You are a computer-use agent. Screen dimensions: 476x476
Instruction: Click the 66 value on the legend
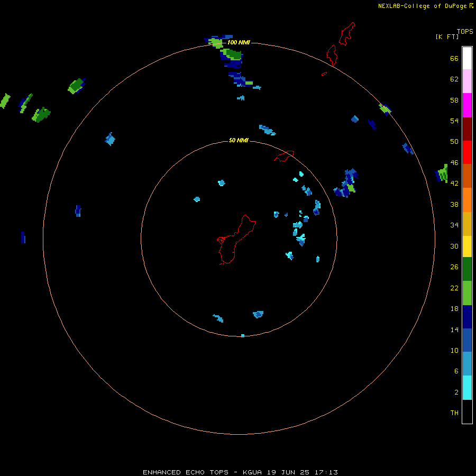coord(454,58)
